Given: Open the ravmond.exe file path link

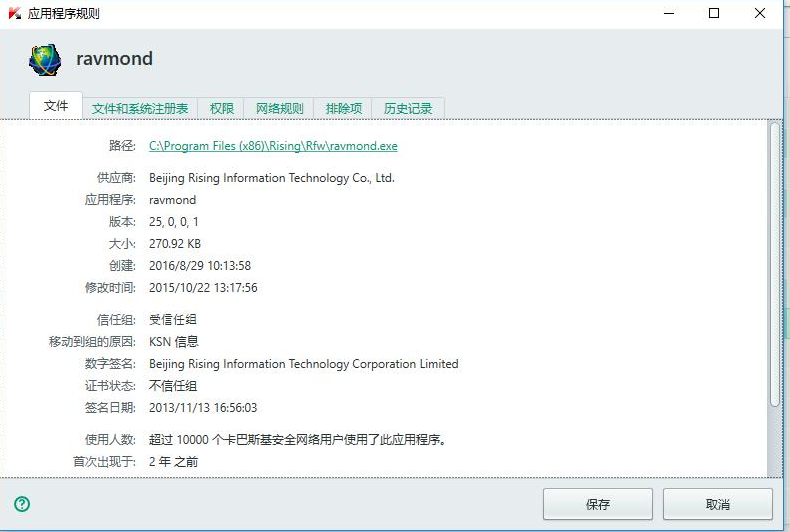Looking at the screenshot, I should pyautogui.click(x=273, y=146).
